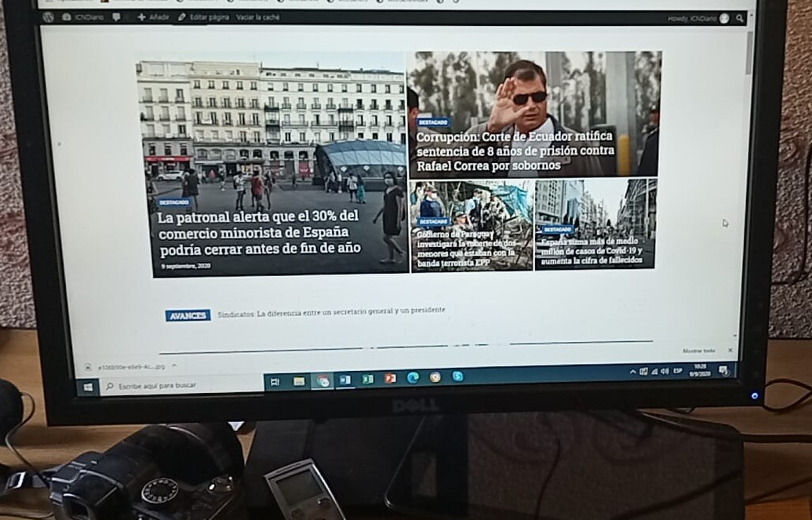Click Editar página in the admin bar

pos(203,16)
